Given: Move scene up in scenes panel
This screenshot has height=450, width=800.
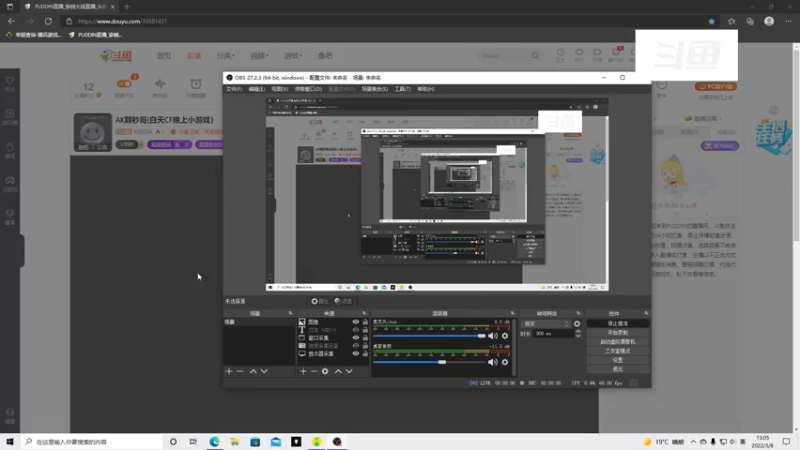Looking at the screenshot, I should 253,371.
